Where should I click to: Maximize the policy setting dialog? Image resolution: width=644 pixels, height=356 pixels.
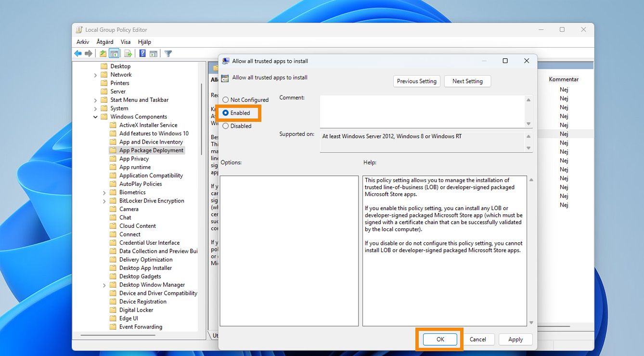tap(505, 61)
